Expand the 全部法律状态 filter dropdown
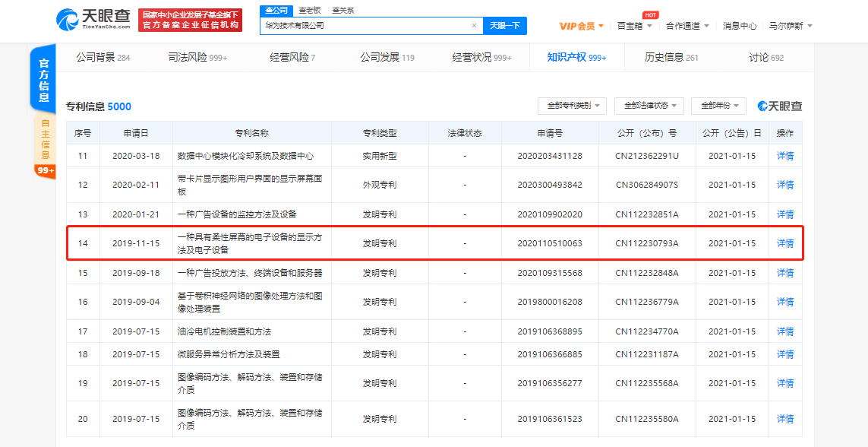Viewport: 868px width, 447px height. [649, 106]
